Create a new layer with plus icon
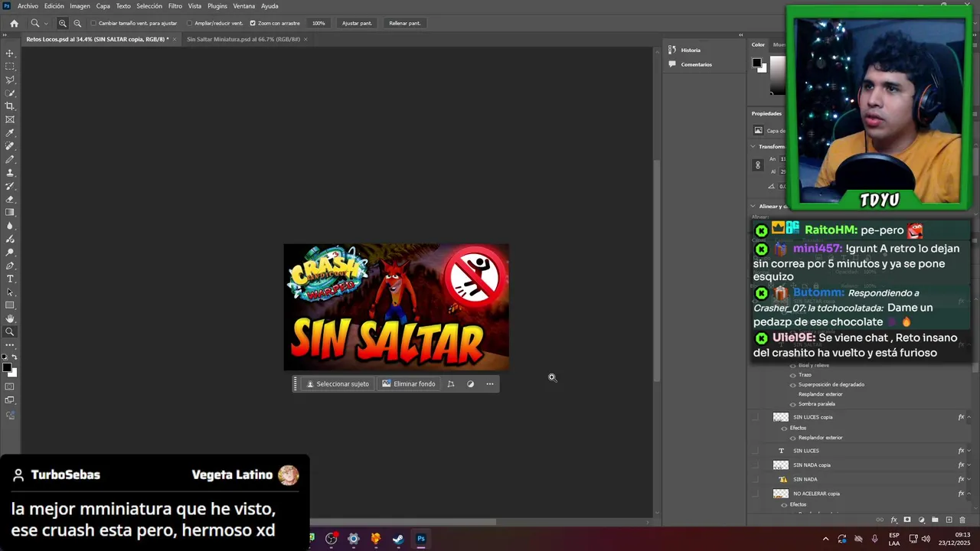The height and width of the screenshot is (551, 980). pos(949,520)
